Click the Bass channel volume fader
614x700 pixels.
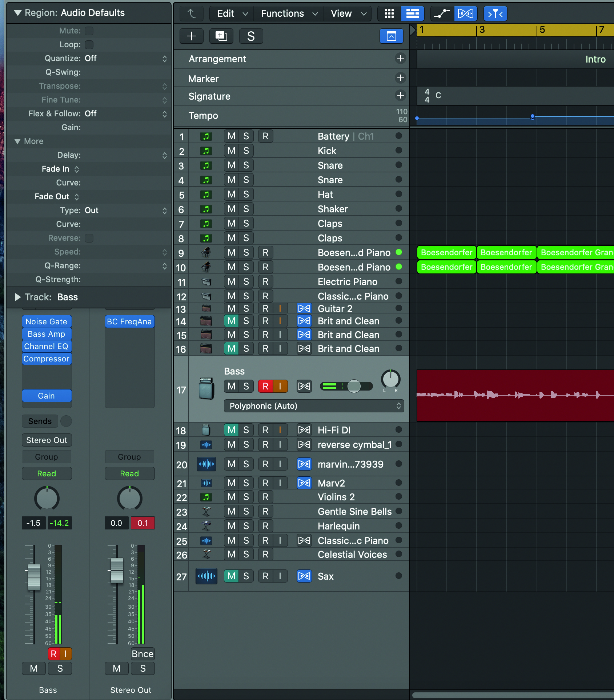[x=34, y=577]
